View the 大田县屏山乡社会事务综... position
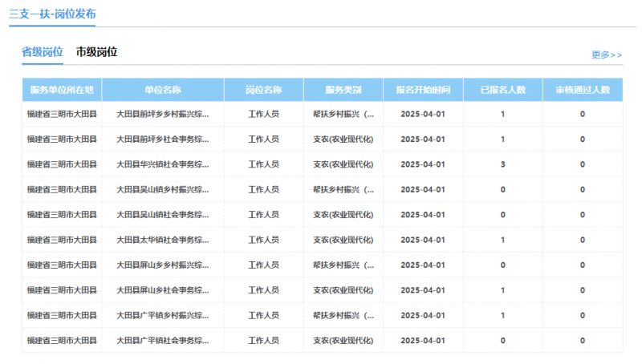 tap(162, 290)
